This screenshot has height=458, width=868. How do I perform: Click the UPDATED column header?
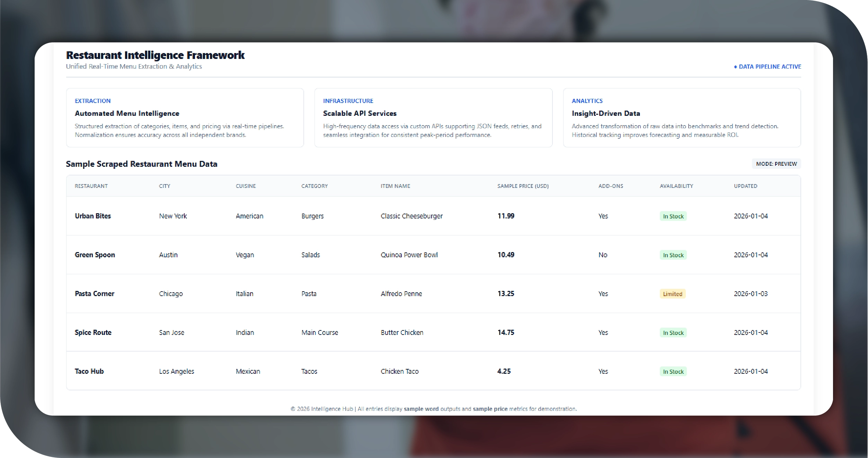tap(745, 186)
